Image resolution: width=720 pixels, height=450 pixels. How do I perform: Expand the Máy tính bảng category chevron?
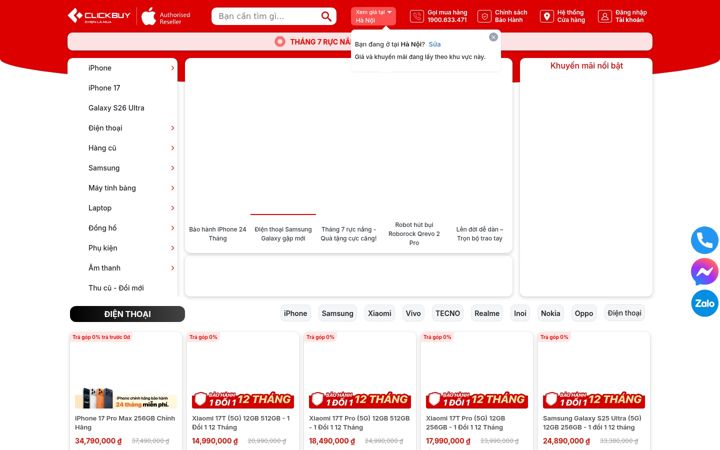pos(173,188)
